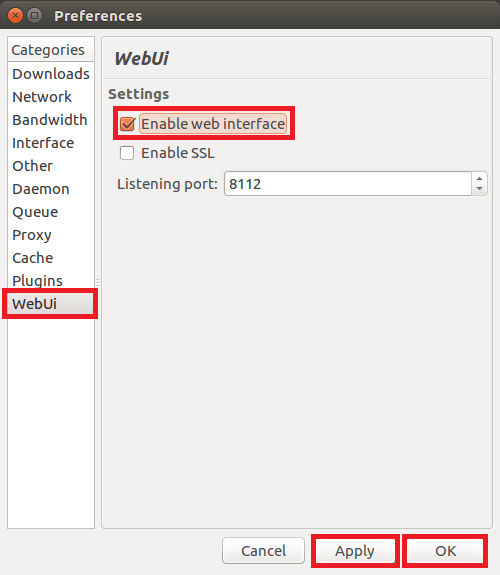Viewport: 500px width, 575px height.
Task: Click the Cancel button
Action: point(263,551)
